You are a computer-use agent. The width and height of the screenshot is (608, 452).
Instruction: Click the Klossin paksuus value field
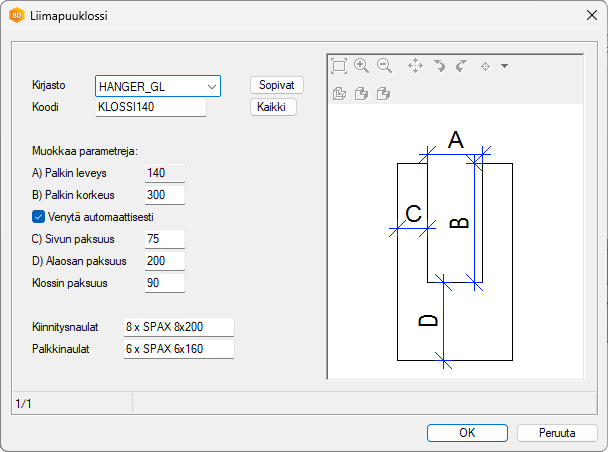click(164, 283)
